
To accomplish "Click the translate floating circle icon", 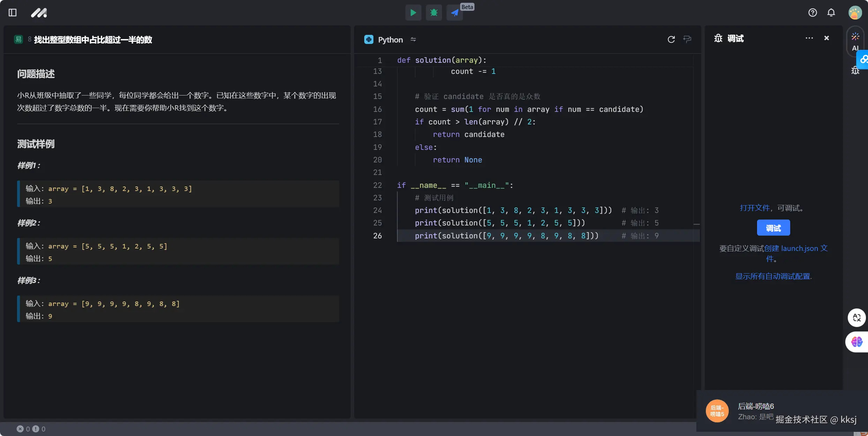I will pos(856,318).
